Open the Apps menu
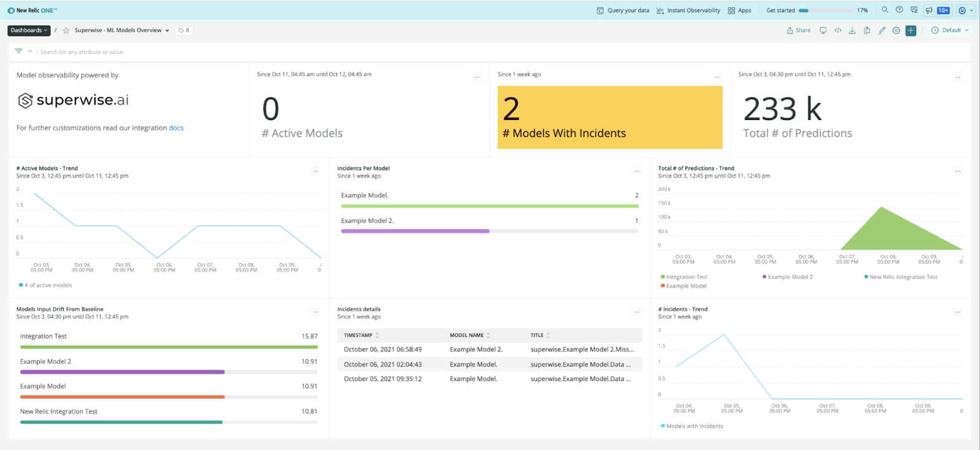This screenshot has width=980, height=450. pyautogui.click(x=739, y=10)
